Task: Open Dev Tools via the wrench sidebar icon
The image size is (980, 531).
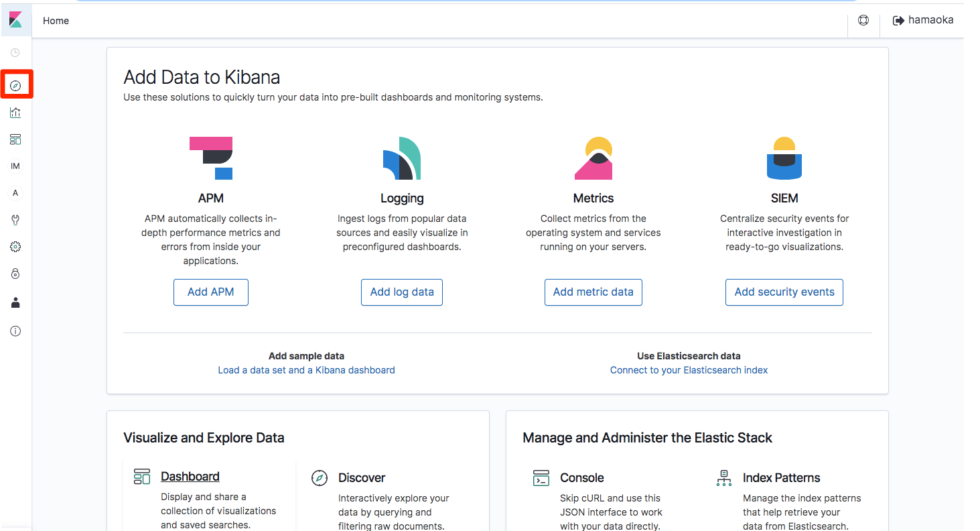Action: (15, 220)
